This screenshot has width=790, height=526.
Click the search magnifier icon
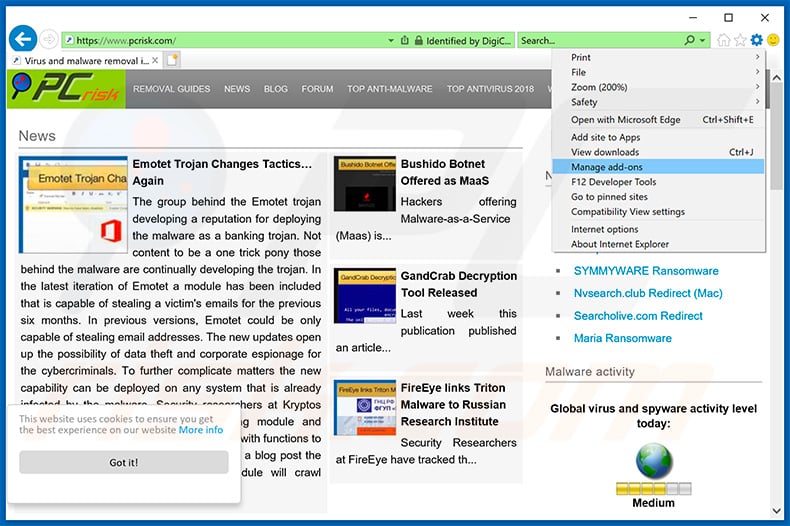coord(689,40)
